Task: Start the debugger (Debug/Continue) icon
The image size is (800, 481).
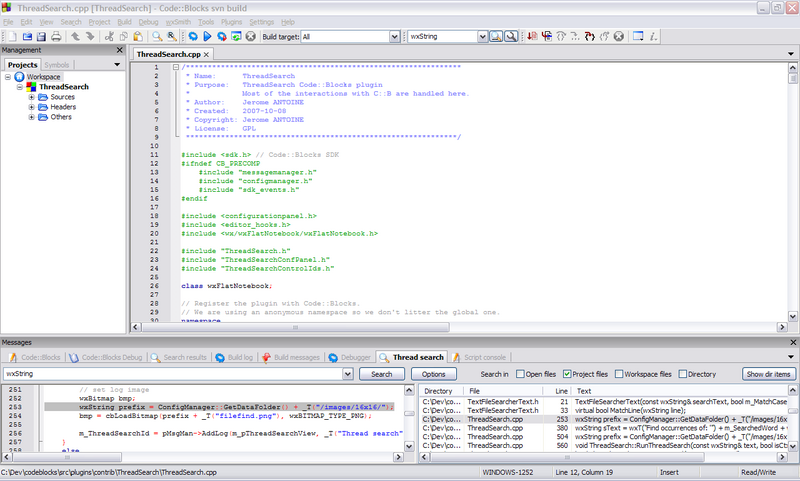Action: point(532,36)
